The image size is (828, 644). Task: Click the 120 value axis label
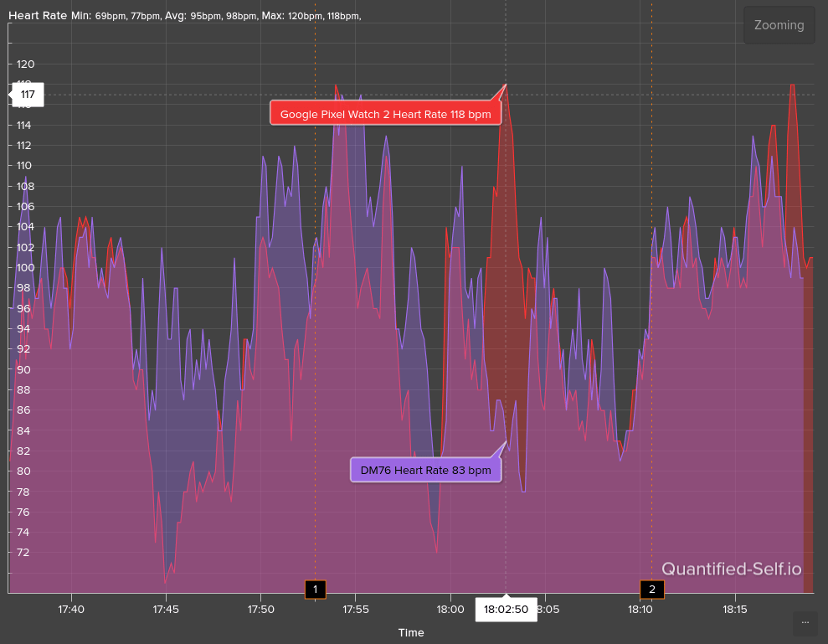tap(25, 64)
